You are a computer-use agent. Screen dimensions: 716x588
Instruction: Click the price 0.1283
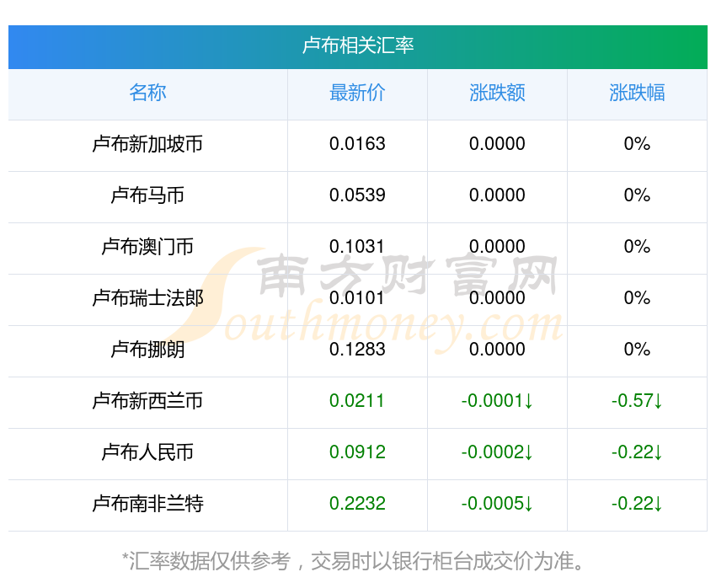pyautogui.click(x=357, y=350)
